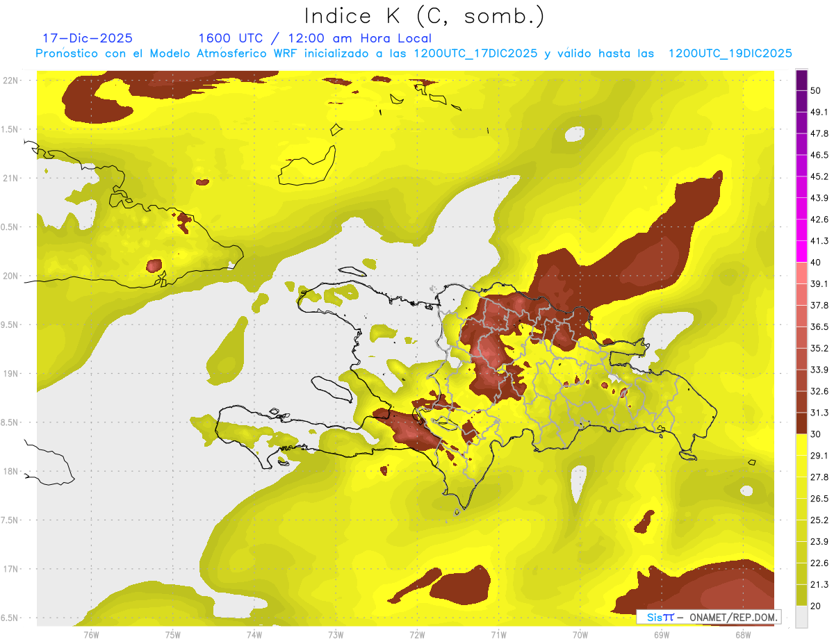Image resolution: width=834 pixels, height=644 pixels.
Task: Click the '68W' longitude label
Action: (743, 636)
